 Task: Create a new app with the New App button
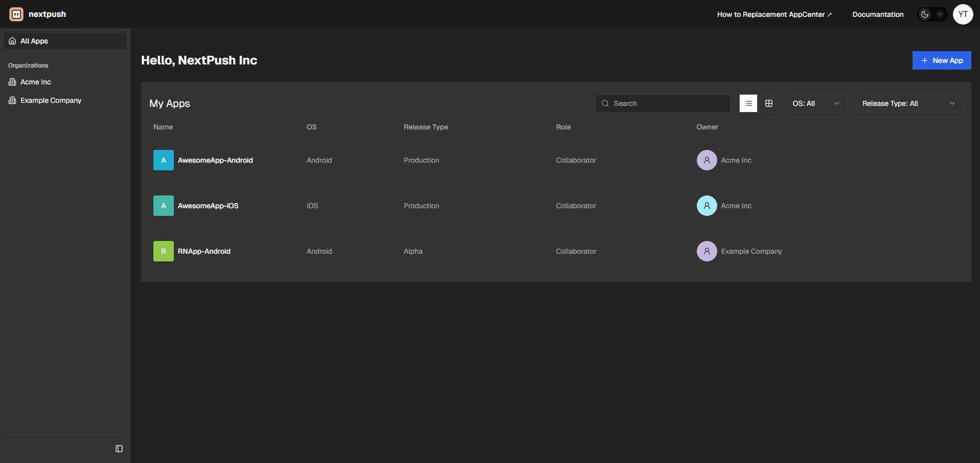pos(942,60)
